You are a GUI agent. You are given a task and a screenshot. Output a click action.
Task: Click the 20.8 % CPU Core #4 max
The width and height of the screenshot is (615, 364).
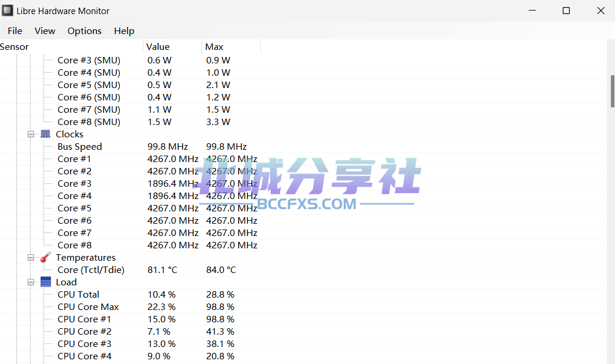click(220, 356)
